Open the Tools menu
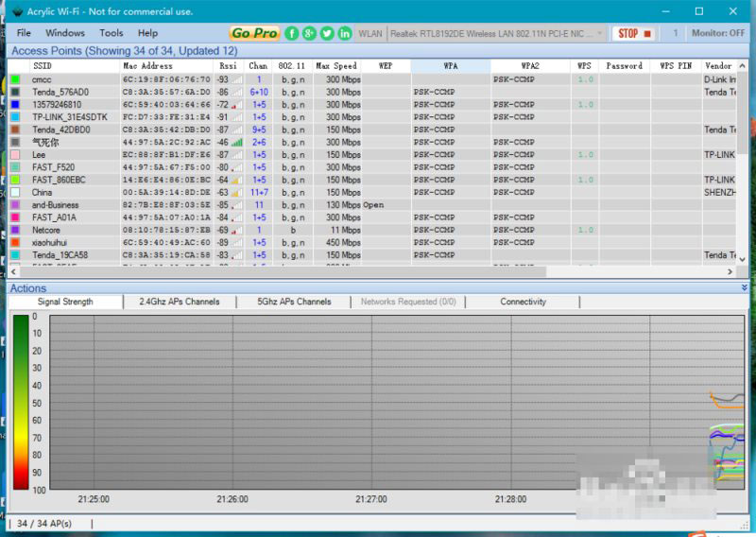The image size is (756, 537). 112,33
